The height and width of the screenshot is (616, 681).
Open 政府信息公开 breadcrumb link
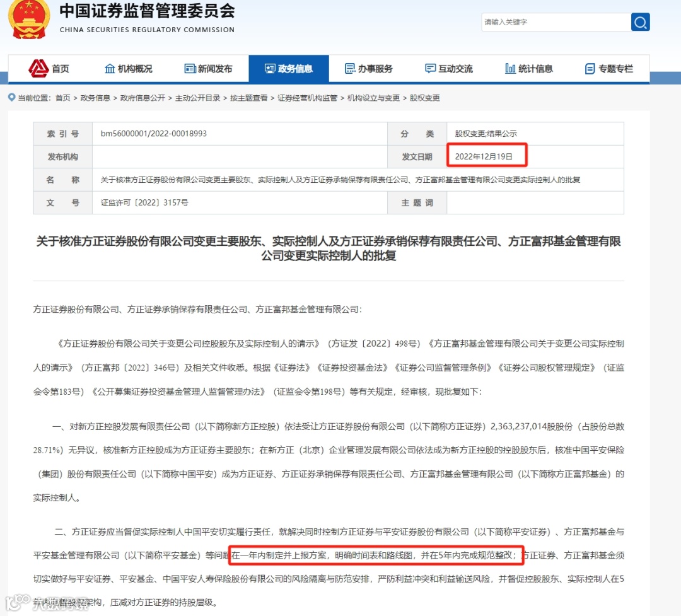143,98
